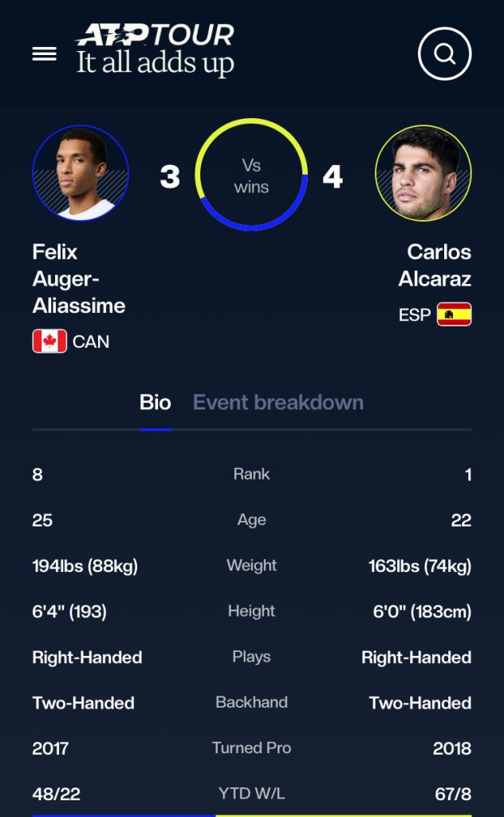Click the YTD W/L comparison bar
504x817 pixels.
(x=252, y=815)
